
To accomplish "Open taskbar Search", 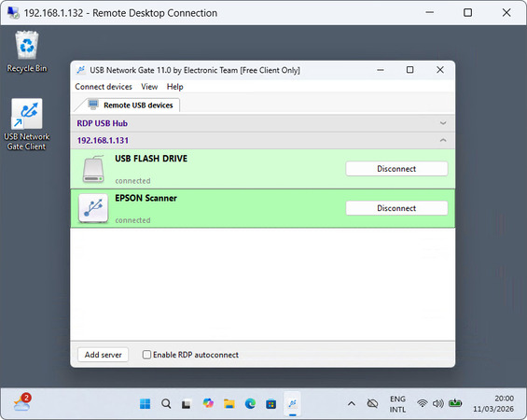I will click(166, 403).
